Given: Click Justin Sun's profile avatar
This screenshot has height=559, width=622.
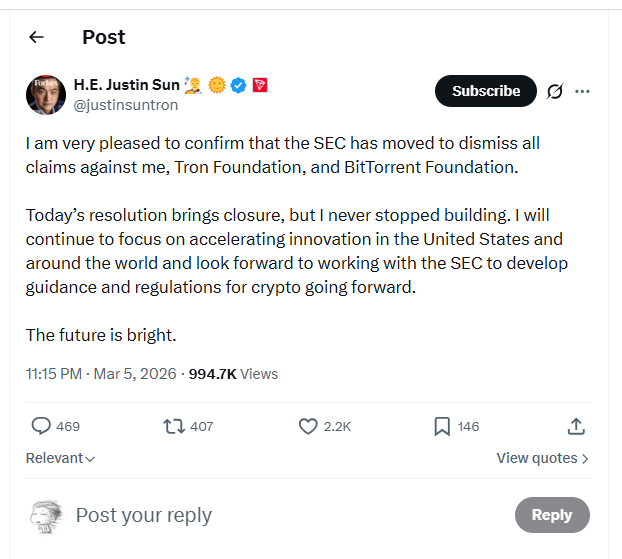Looking at the screenshot, I should pos(46,94).
